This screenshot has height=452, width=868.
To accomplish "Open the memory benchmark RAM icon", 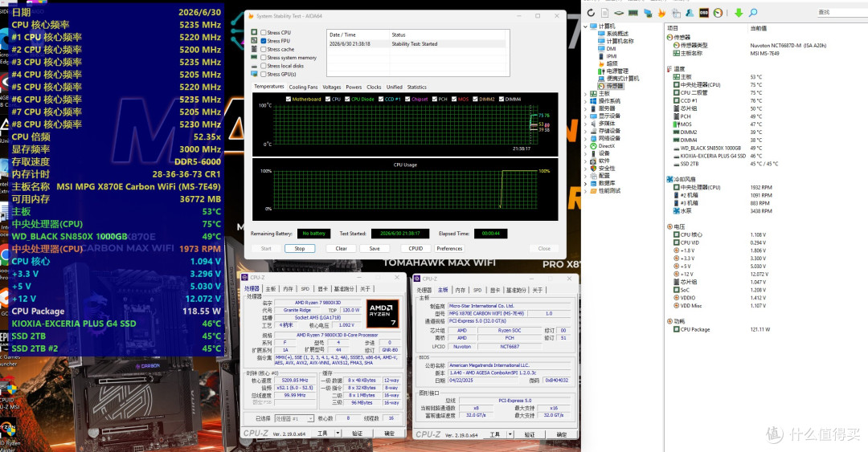I will click(x=633, y=13).
